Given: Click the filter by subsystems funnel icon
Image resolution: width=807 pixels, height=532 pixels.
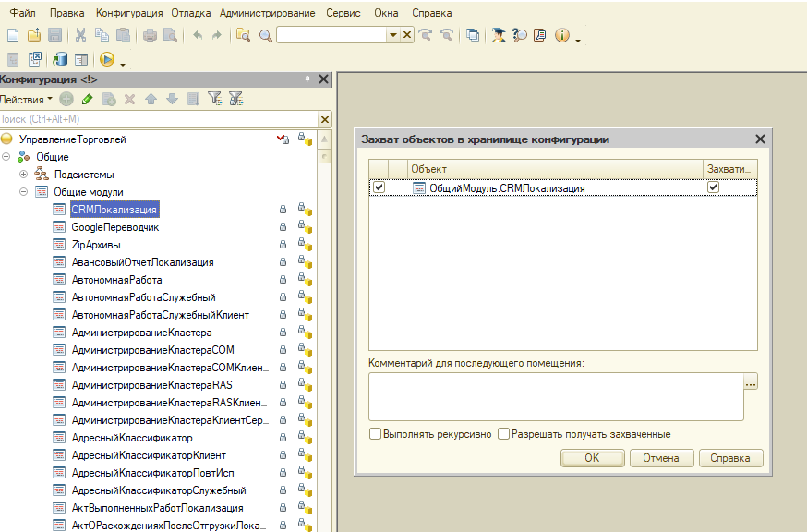Looking at the screenshot, I should [x=214, y=99].
